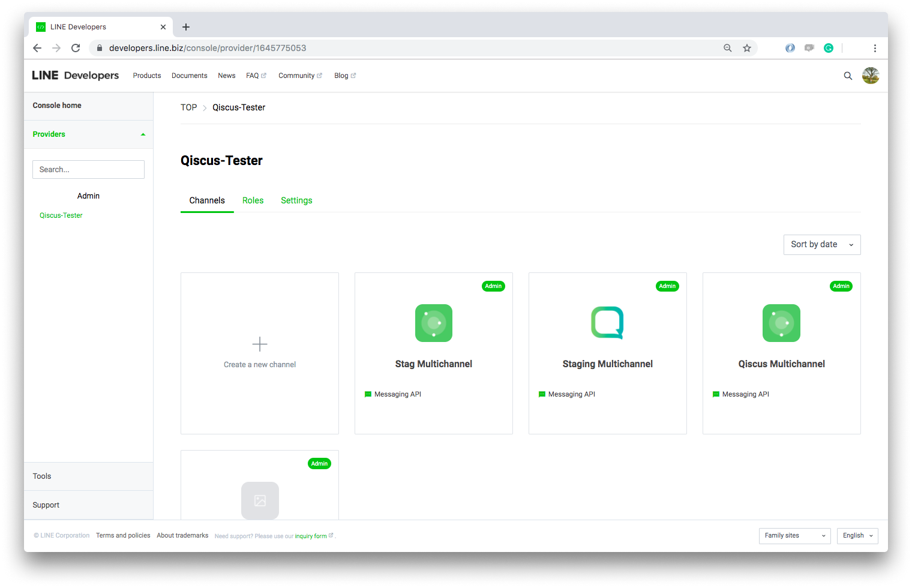Click Admin badge on the bottom card
Viewport: 912px width, 588px height.
pyautogui.click(x=319, y=464)
